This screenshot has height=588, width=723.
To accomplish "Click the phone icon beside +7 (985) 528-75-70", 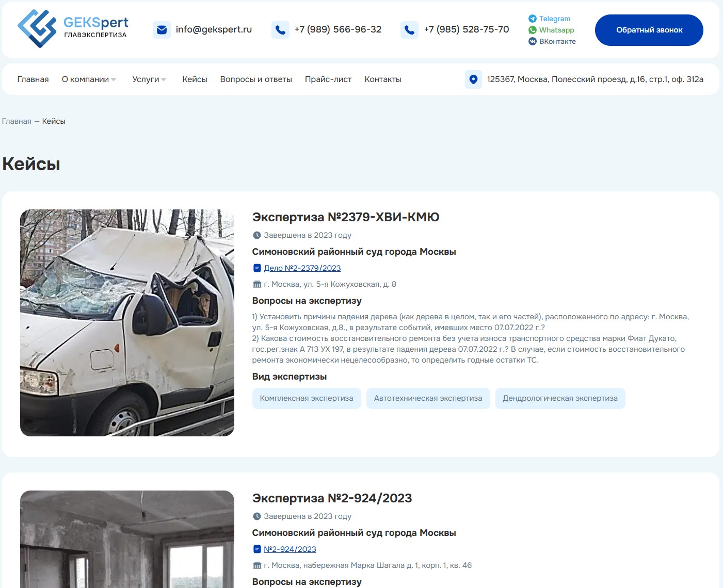I will 410,30.
